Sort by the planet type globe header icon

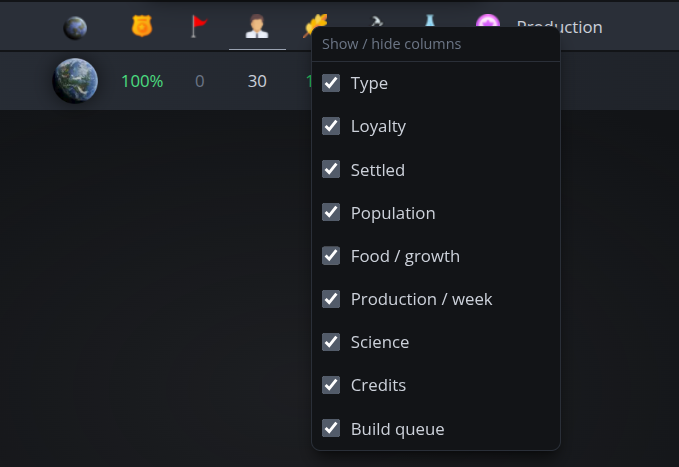pos(75,28)
